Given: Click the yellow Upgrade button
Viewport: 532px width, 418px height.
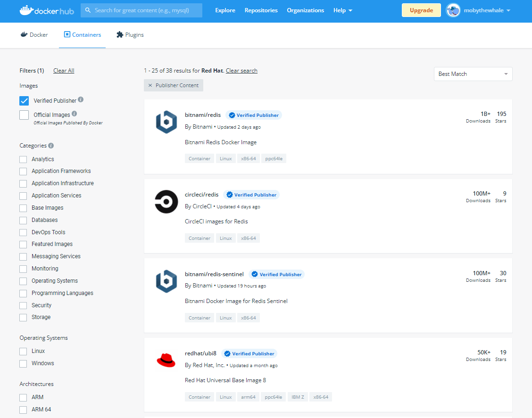Looking at the screenshot, I should [421, 10].
